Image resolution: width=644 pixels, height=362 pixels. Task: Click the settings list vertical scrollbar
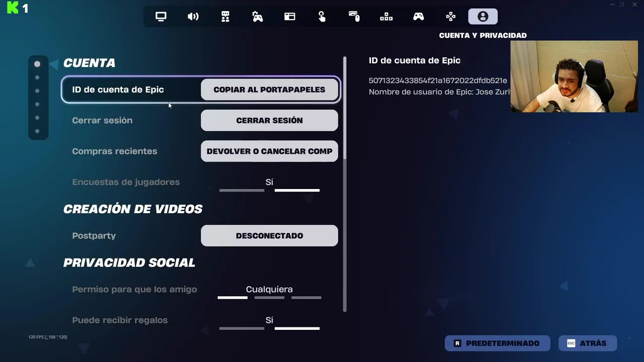[345, 184]
